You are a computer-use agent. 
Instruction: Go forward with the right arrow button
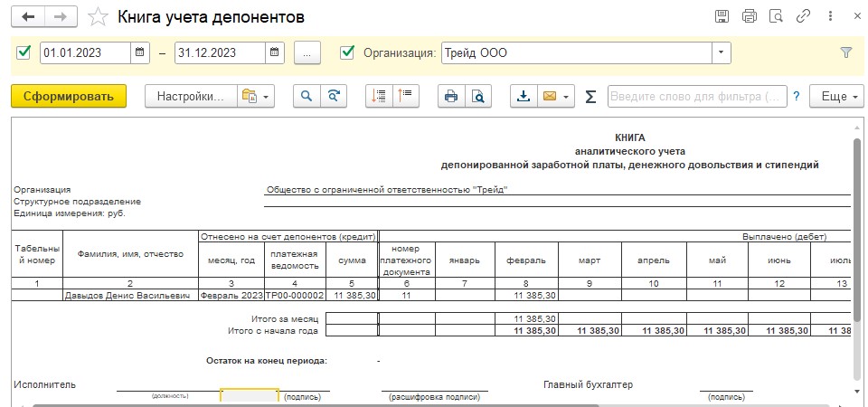pos(61,16)
